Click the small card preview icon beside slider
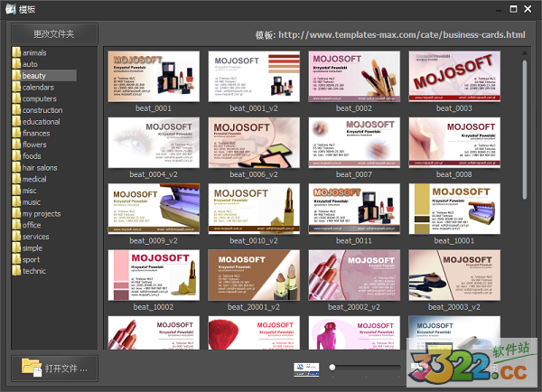 coord(306,369)
